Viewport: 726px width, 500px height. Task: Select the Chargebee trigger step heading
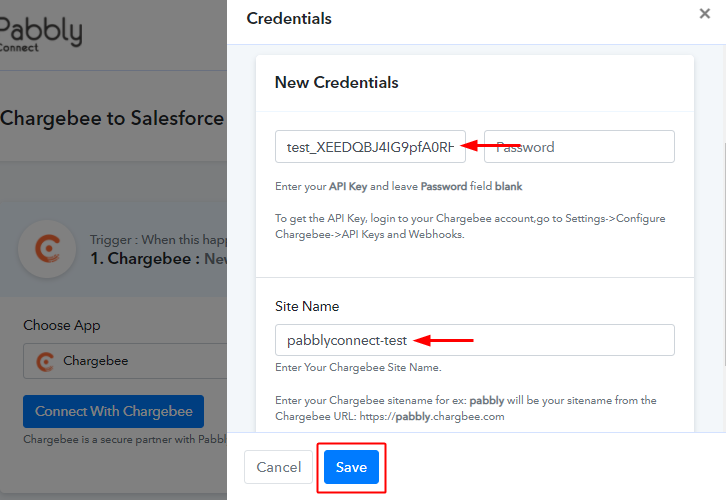(158, 258)
